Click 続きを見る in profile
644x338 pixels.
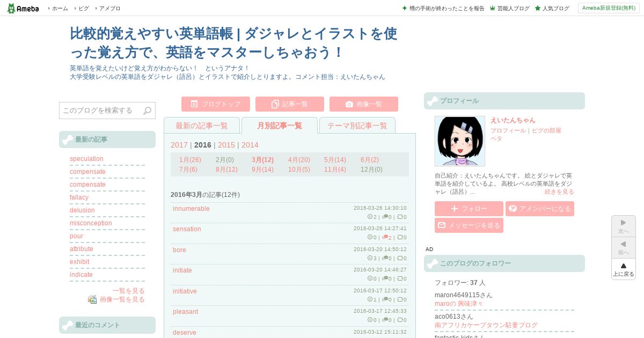559,192
